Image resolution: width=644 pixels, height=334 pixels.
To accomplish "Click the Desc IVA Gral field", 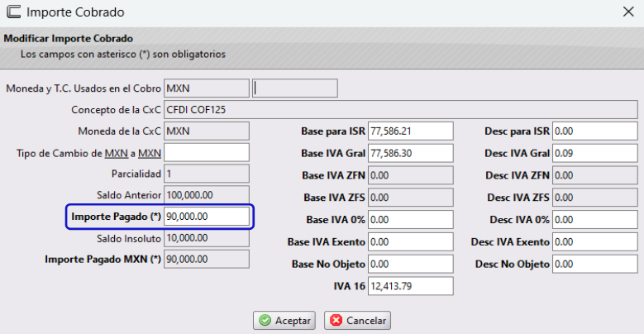I will [594, 153].
